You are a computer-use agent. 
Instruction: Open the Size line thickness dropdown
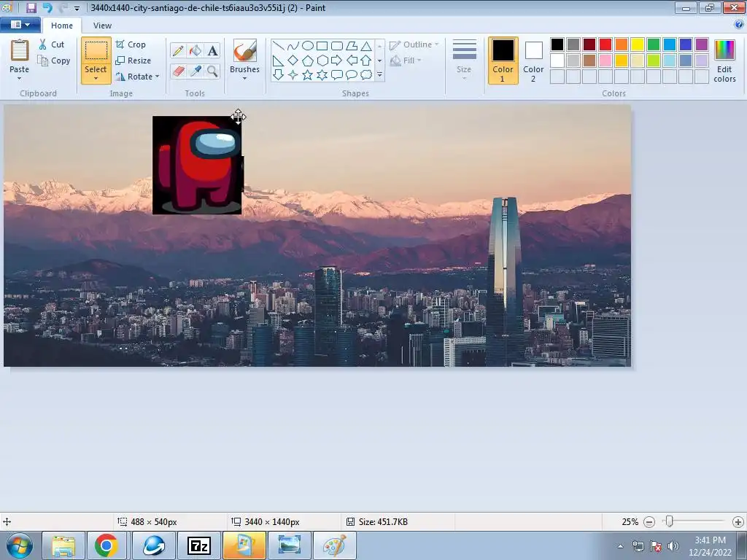click(x=464, y=60)
